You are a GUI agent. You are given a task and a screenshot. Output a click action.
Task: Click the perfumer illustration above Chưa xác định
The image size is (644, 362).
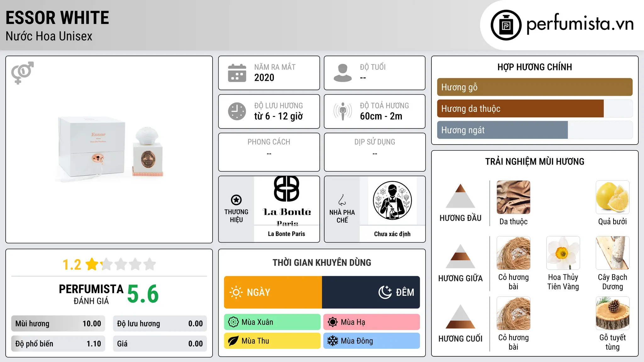[392, 200]
